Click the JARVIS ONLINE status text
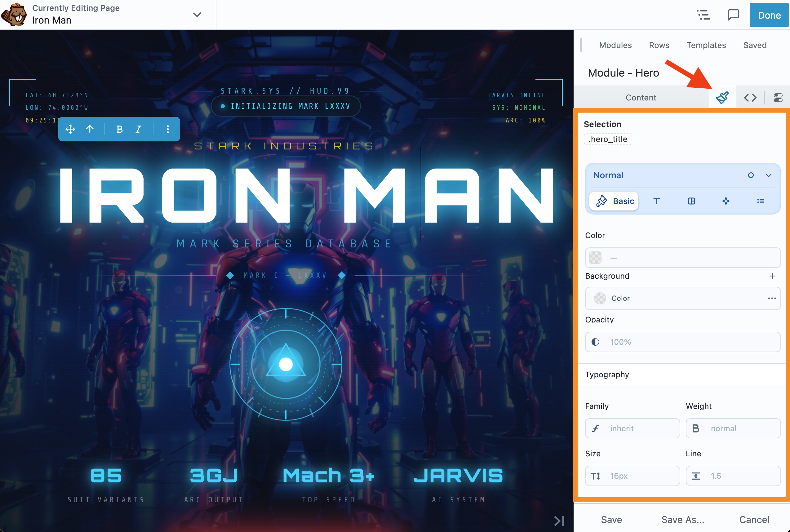The width and height of the screenshot is (790, 532). coord(517,95)
